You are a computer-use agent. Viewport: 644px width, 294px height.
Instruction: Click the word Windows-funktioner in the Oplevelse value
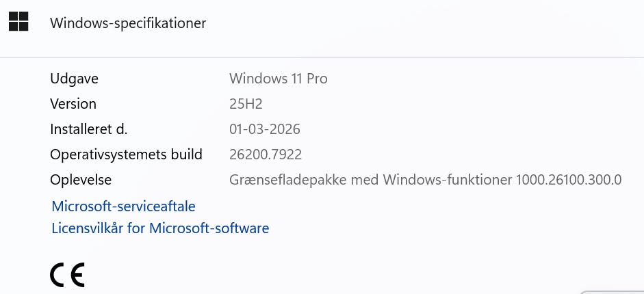pos(448,180)
